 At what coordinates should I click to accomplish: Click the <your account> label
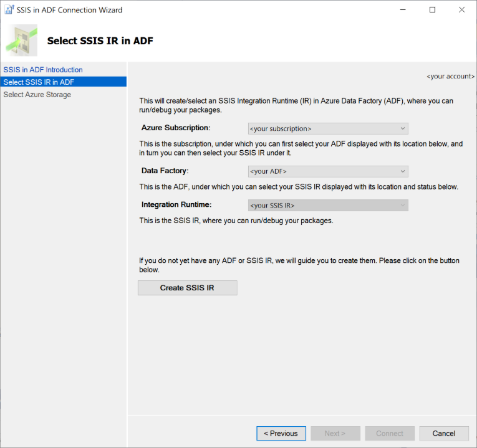[x=451, y=76]
